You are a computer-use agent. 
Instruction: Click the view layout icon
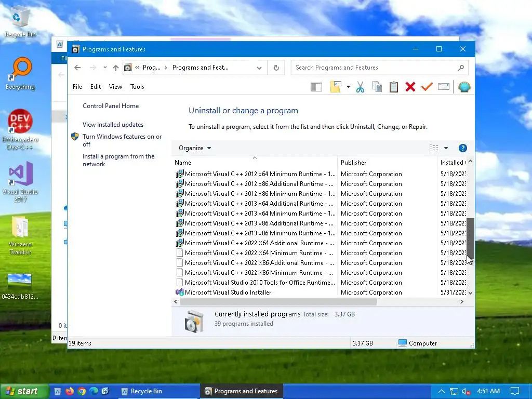(434, 148)
